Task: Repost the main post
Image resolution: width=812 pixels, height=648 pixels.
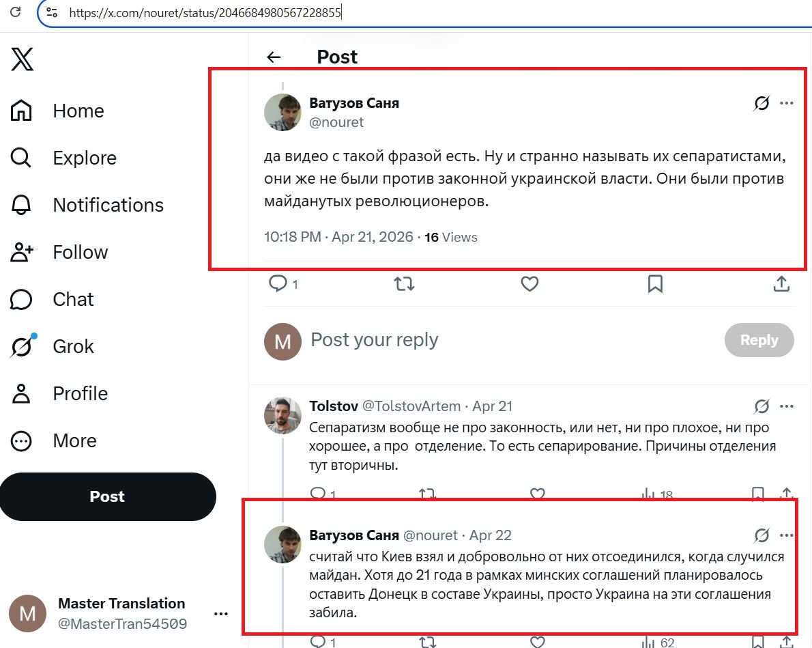Action: pos(404,283)
